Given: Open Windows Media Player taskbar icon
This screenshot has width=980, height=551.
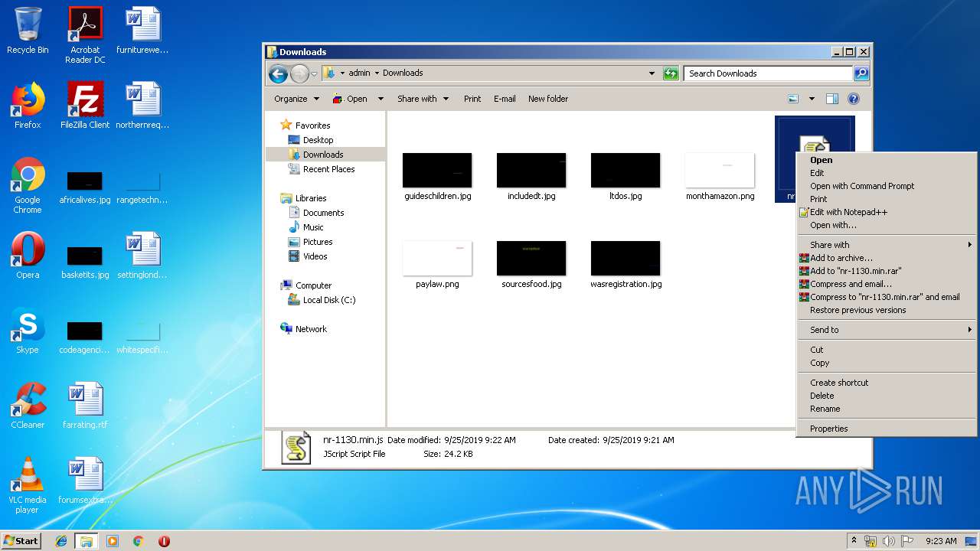Looking at the screenshot, I should (x=113, y=541).
